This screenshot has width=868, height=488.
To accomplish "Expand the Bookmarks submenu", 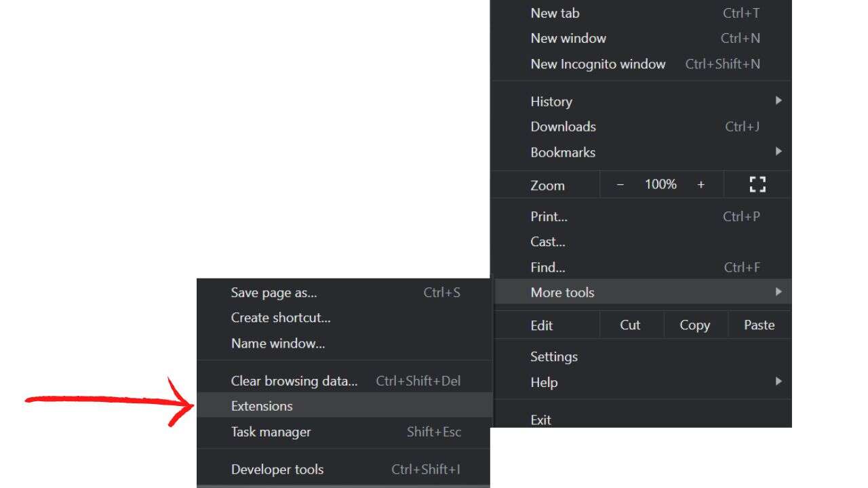I will 778,152.
